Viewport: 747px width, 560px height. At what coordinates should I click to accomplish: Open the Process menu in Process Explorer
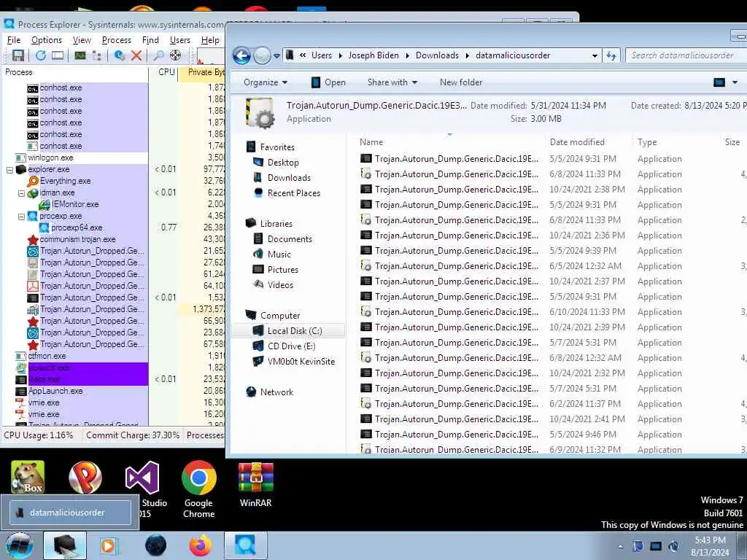point(116,40)
